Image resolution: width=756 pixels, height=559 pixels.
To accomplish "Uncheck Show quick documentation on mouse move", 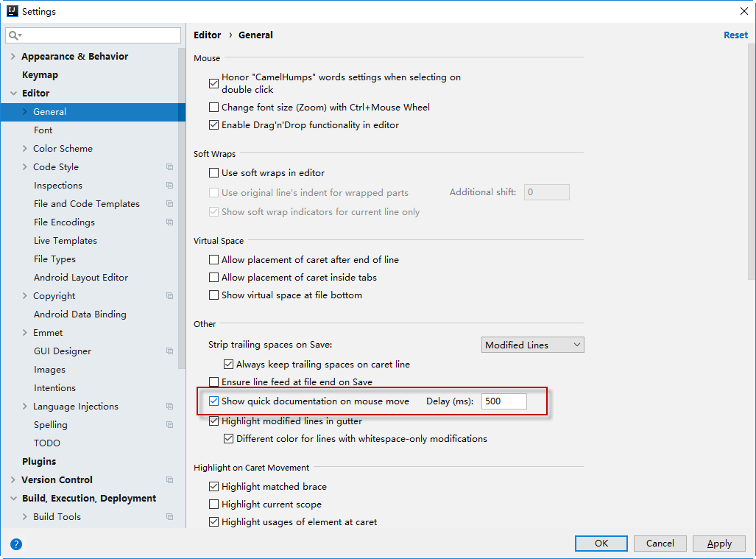I will (214, 401).
